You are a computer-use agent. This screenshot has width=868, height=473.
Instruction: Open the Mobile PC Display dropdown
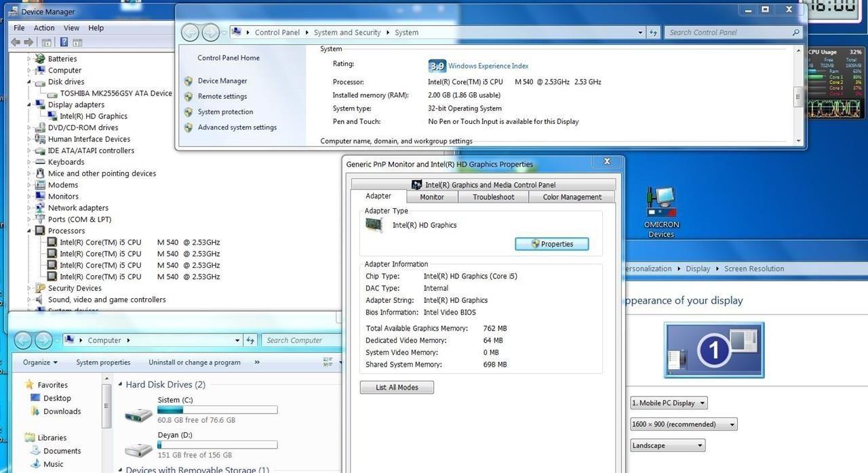[x=669, y=403]
